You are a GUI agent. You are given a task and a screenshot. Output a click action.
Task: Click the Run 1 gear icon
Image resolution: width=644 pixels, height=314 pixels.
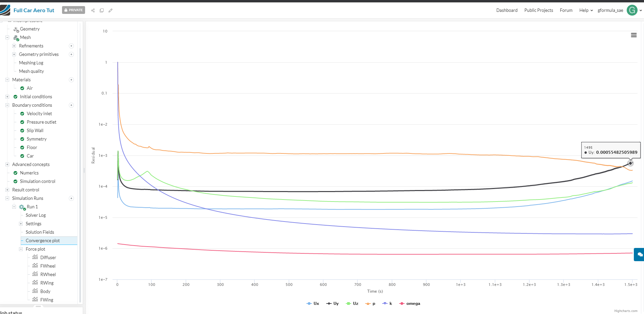point(22,207)
